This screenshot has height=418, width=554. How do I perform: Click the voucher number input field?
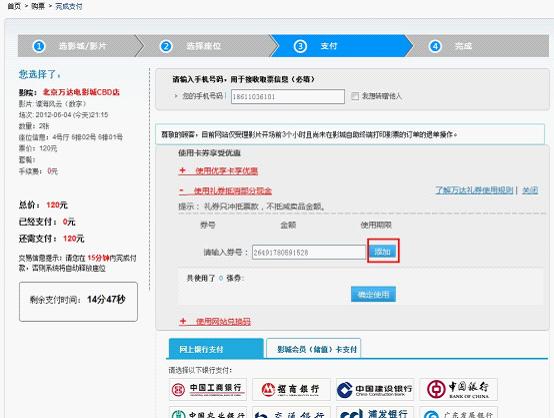click(x=309, y=252)
